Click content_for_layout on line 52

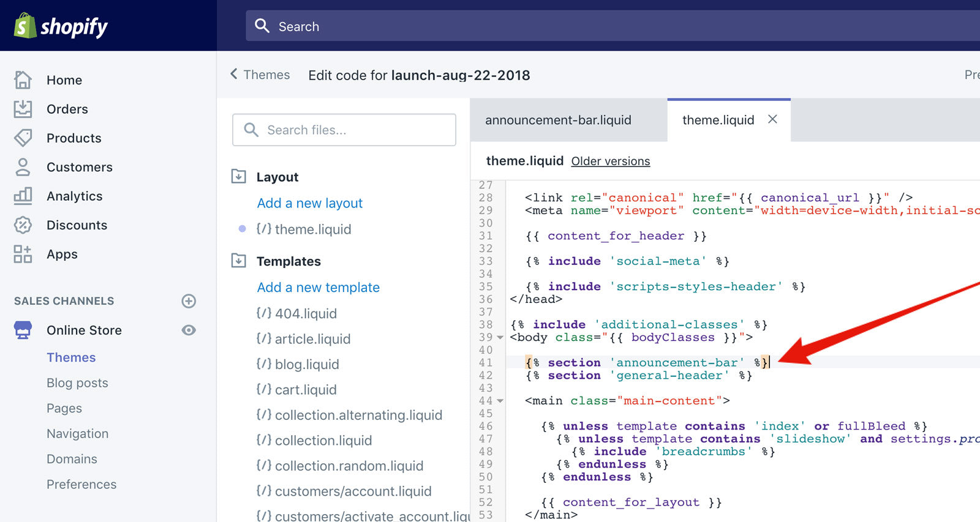point(631,502)
